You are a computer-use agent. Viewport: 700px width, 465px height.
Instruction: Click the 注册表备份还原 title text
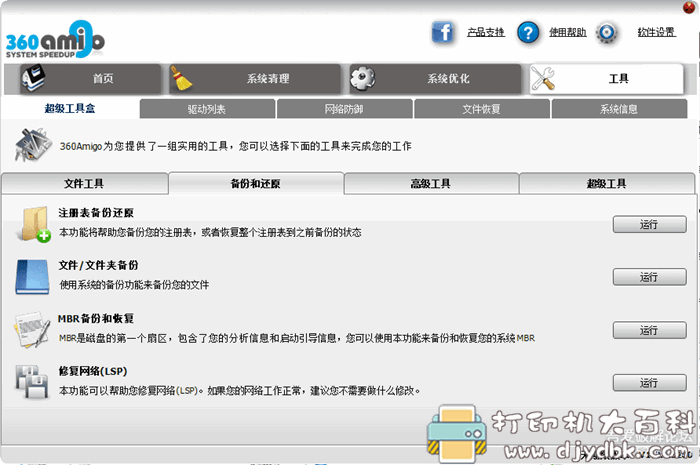point(96,213)
